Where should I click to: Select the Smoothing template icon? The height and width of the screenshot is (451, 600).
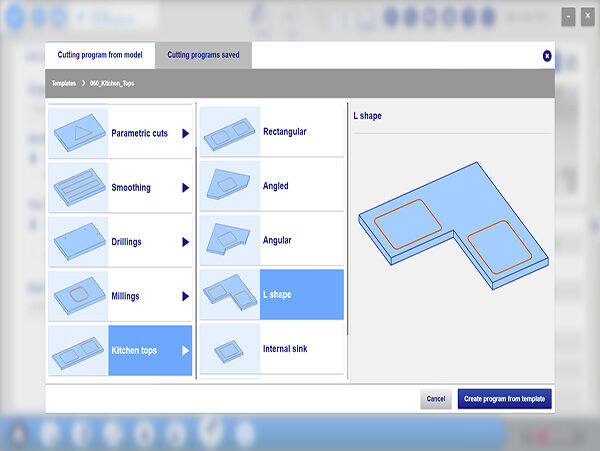tap(78, 187)
